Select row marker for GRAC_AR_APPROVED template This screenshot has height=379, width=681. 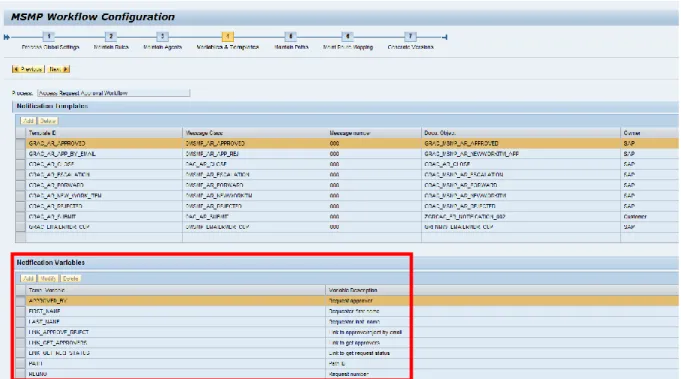point(20,143)
